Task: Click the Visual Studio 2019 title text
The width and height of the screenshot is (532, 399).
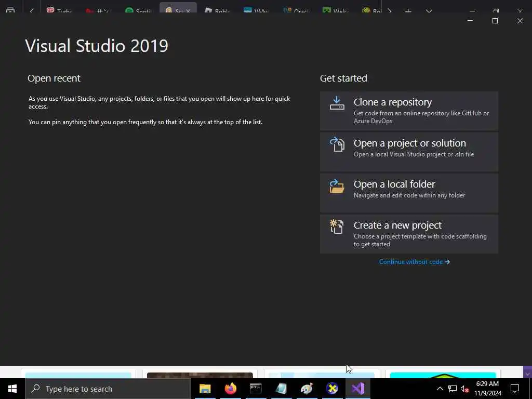Action: 97,46
